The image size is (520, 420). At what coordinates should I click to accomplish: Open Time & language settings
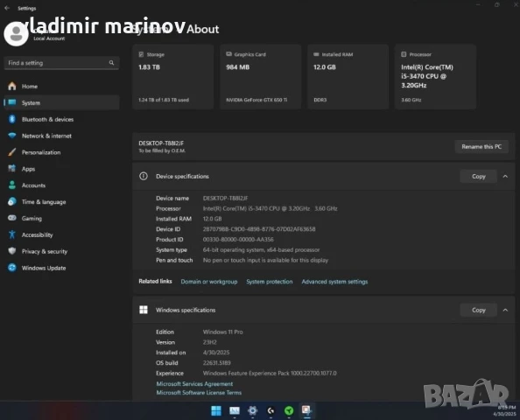pyautogui.click(x=61, y=202)
